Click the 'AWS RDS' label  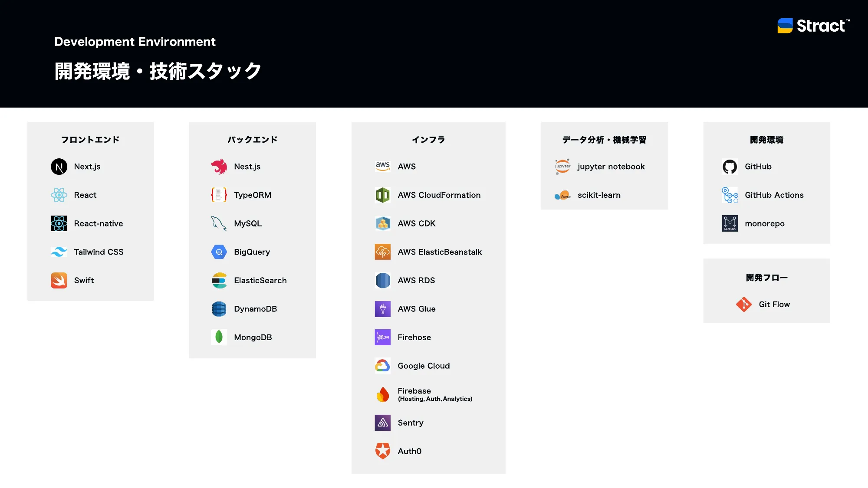tap(416, 280)
